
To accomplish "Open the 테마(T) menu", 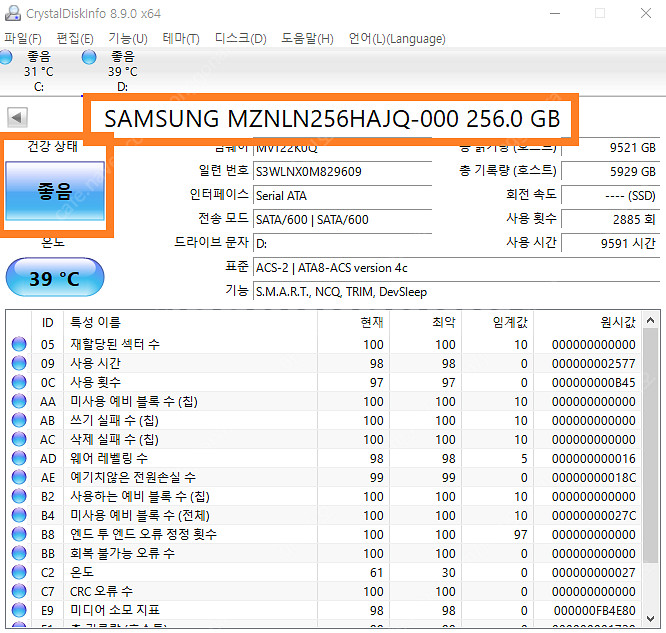I will pyautogui.click(x=181, y=39).
